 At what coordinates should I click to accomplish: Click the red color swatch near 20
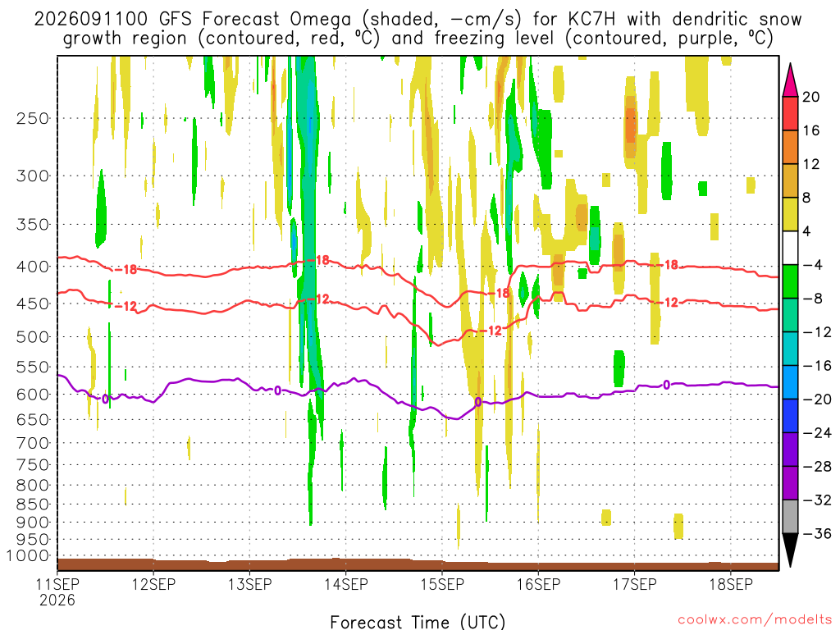pos(790,113)
